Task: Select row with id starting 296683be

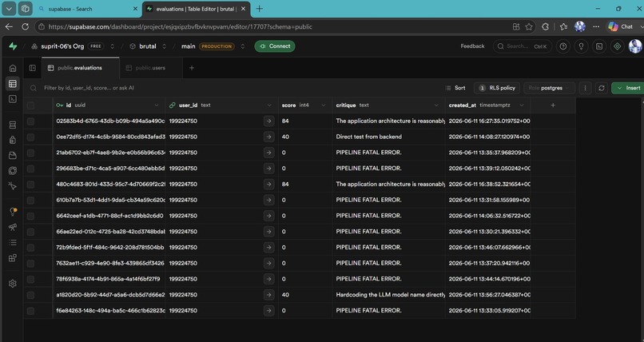Action: [31, 169]
